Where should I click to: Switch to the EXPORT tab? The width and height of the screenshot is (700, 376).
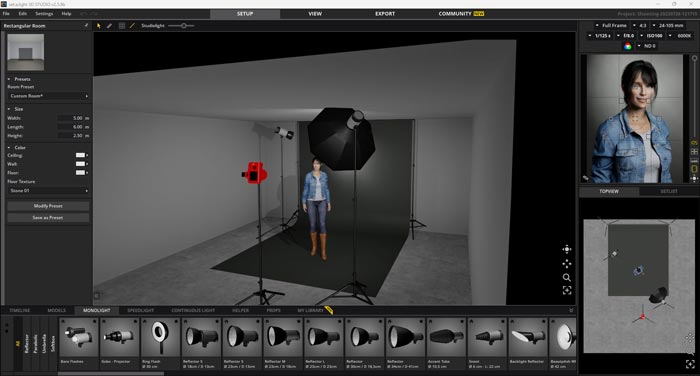pos(385,14)
